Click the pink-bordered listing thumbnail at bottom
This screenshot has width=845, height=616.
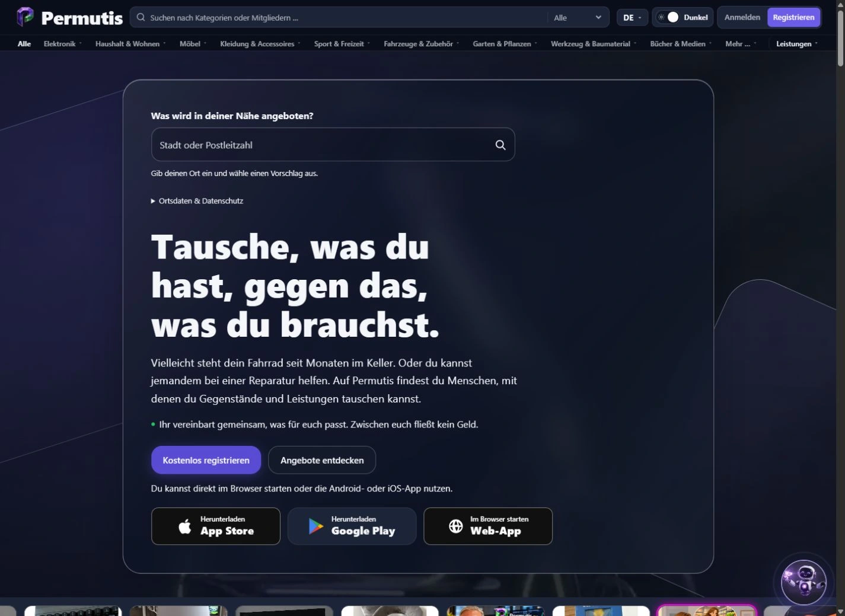coord(707,611)
